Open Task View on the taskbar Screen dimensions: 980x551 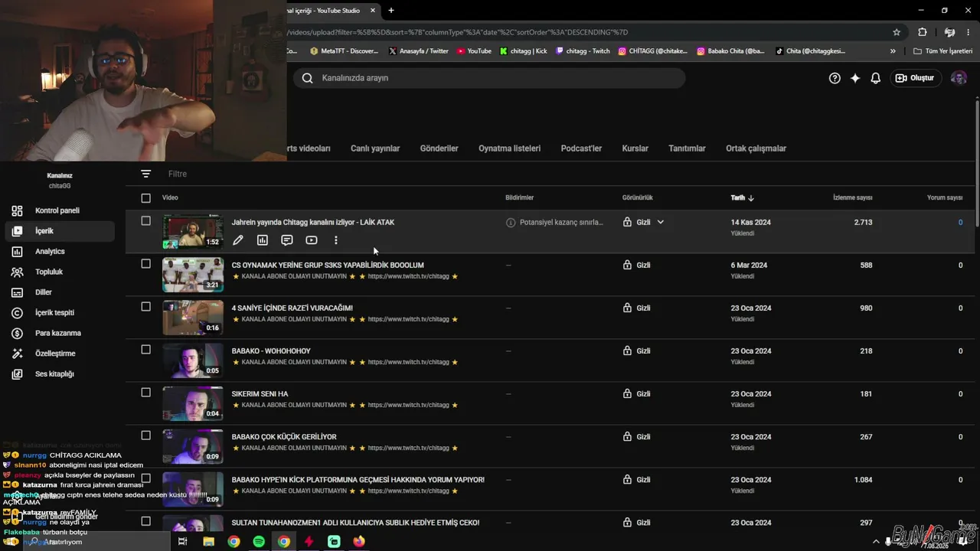coord(183,542)
